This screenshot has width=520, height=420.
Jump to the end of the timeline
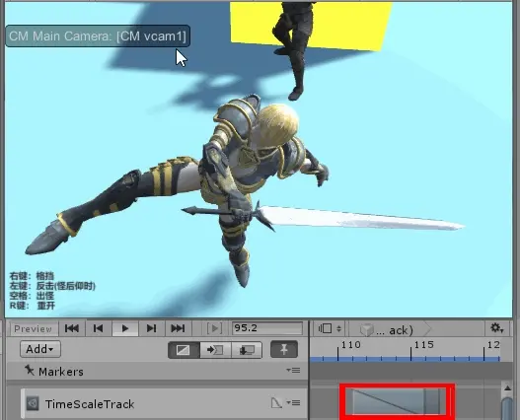pyautogui.click(x=178, y=328)
